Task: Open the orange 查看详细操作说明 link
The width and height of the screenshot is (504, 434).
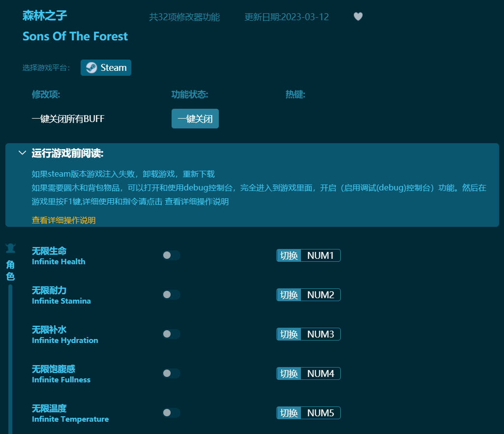Action: (63, 220)
